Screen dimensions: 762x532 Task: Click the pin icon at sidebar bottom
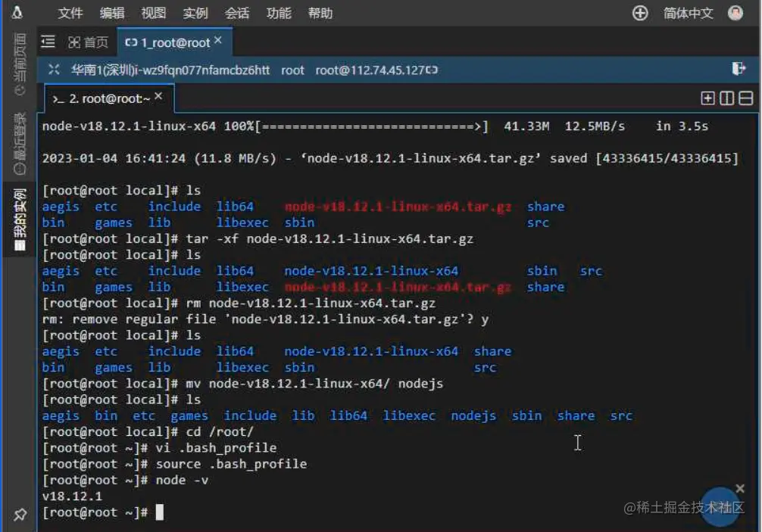point(20,515)
